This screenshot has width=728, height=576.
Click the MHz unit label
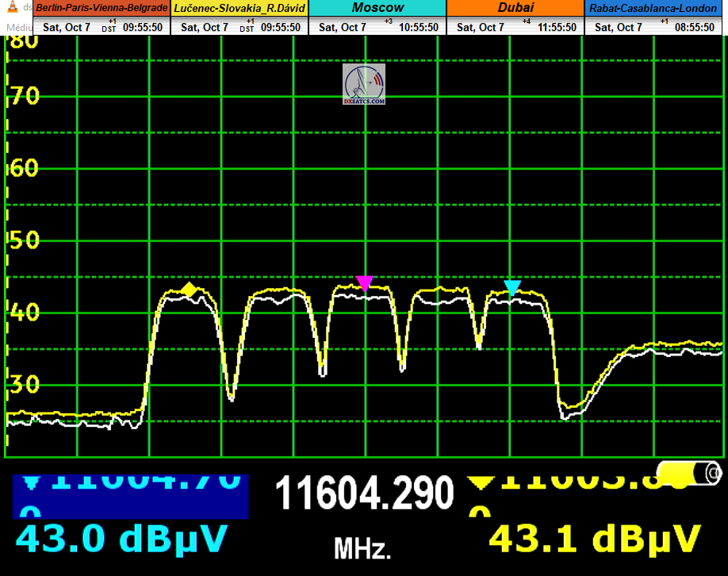[x=362, y=547]
